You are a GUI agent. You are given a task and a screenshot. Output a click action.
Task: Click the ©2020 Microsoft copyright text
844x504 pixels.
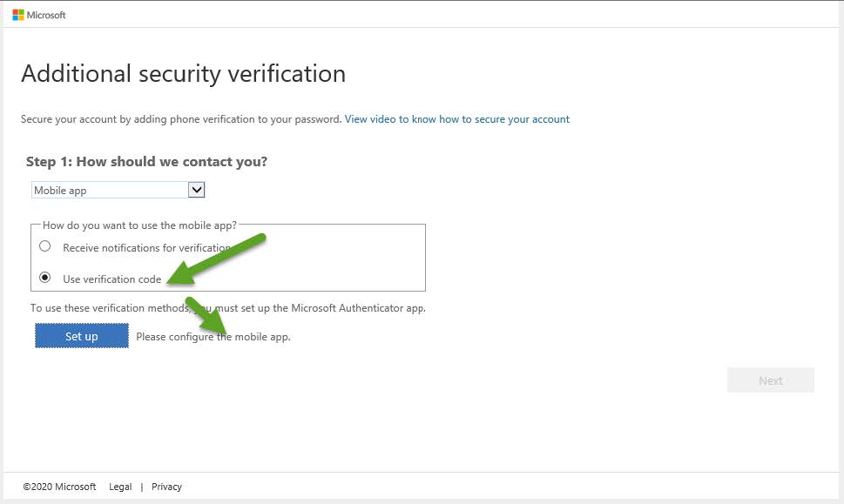[x=59, y=487]
